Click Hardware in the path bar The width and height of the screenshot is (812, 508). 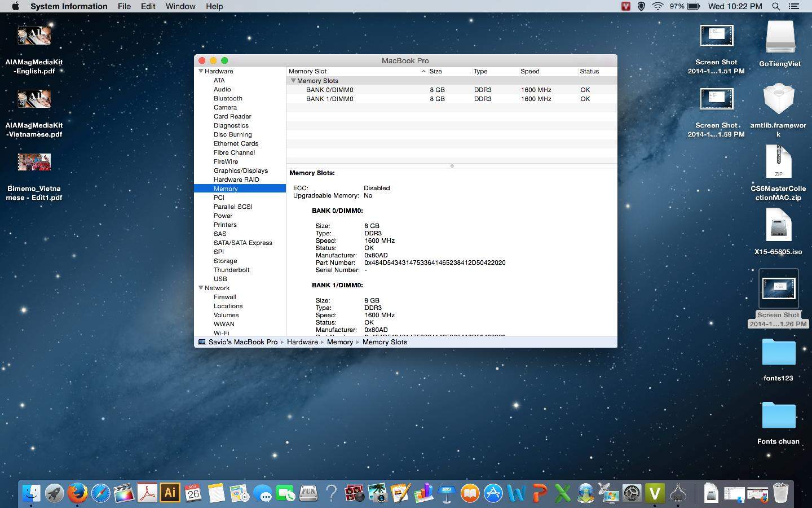[302, 342]
